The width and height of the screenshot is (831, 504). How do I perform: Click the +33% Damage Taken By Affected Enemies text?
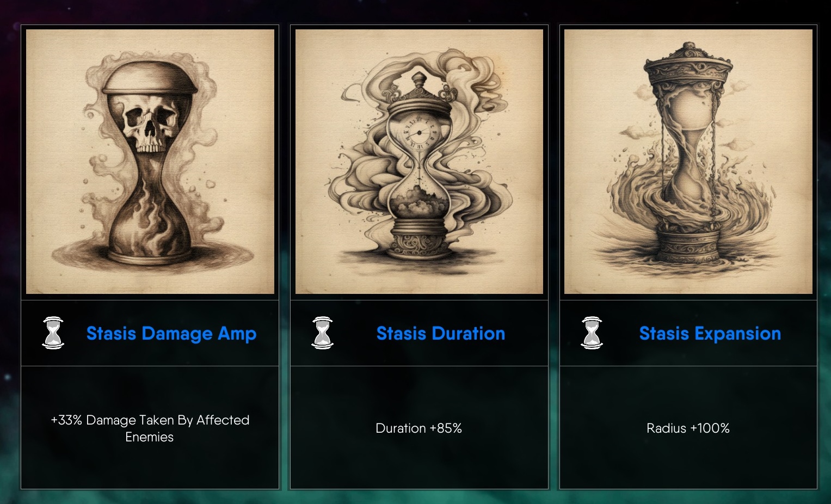click(x=150, y=428)
